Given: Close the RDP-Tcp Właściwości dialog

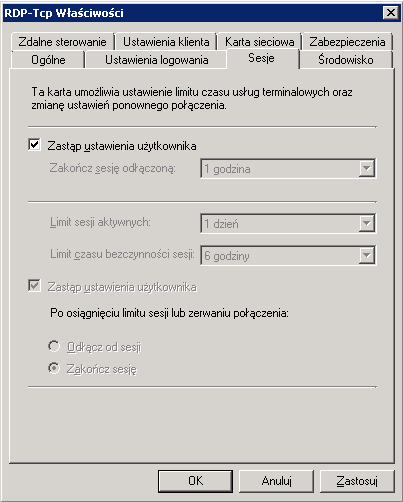Looking at the screenshot, I should pyautogui.click(x=391, y=13).
